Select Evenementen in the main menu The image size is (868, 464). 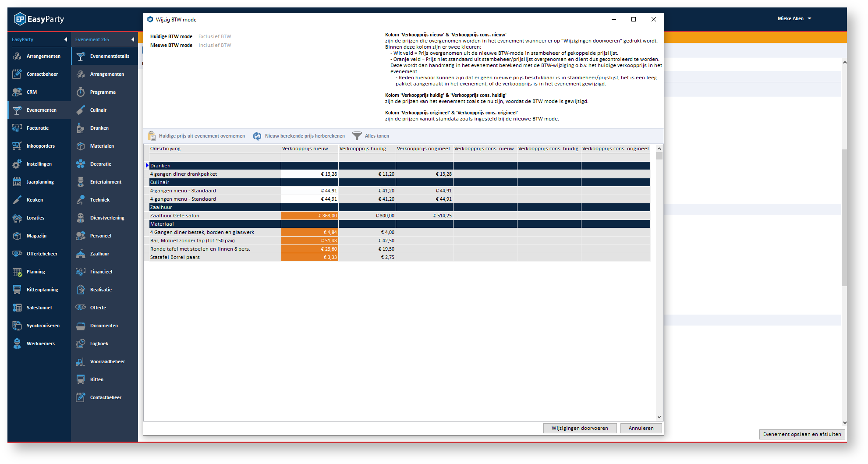[x=41, y=110]
